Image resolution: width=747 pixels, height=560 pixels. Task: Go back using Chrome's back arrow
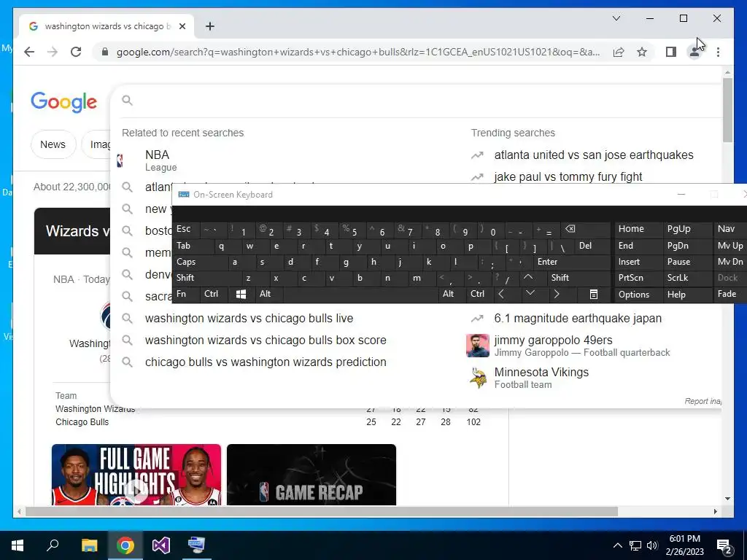pos(29,52)
